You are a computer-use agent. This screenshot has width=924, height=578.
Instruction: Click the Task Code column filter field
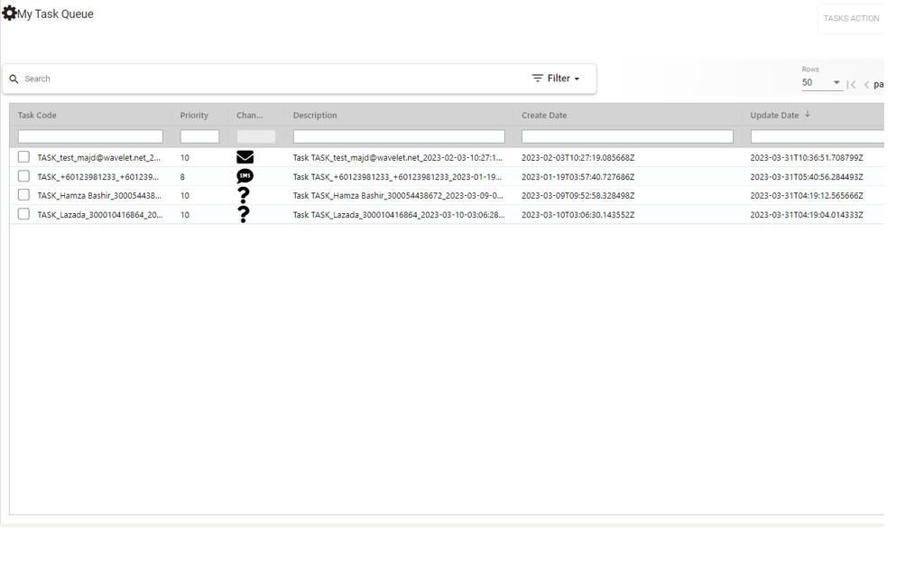tap(90, 136)
